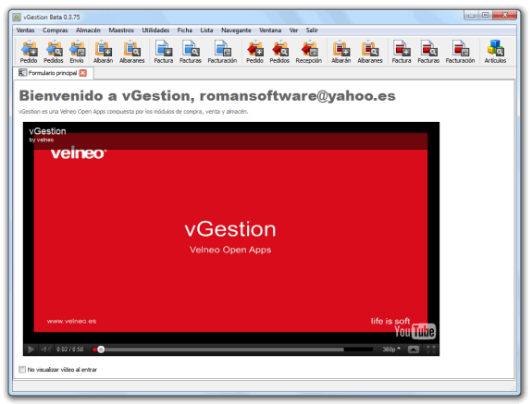Minimize the vGestion window

point(471,15)
